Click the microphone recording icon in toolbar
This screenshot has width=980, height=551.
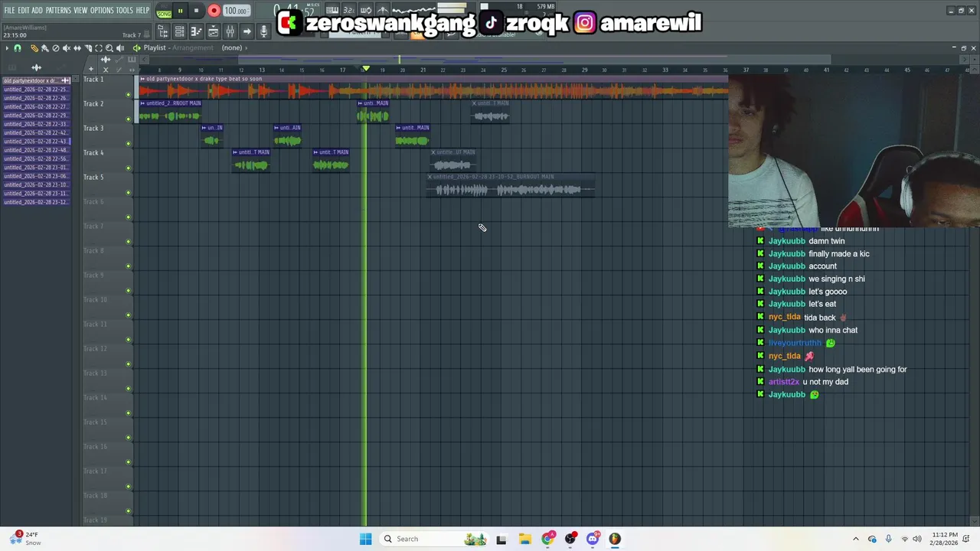click(x=263, y=31)
